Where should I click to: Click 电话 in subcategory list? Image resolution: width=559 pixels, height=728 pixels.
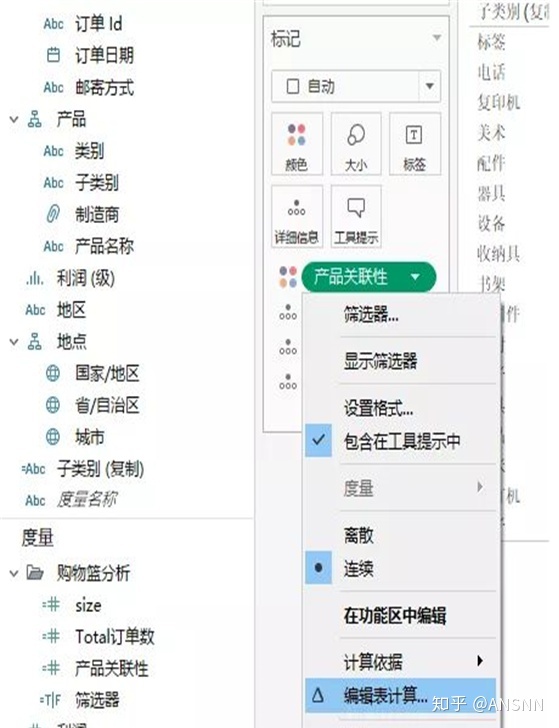point(491,72)
